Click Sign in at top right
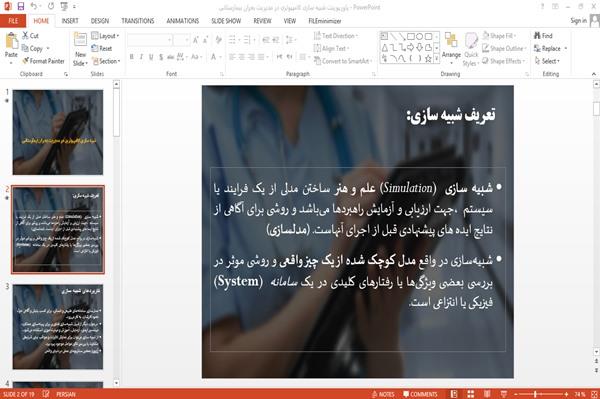 578,21
